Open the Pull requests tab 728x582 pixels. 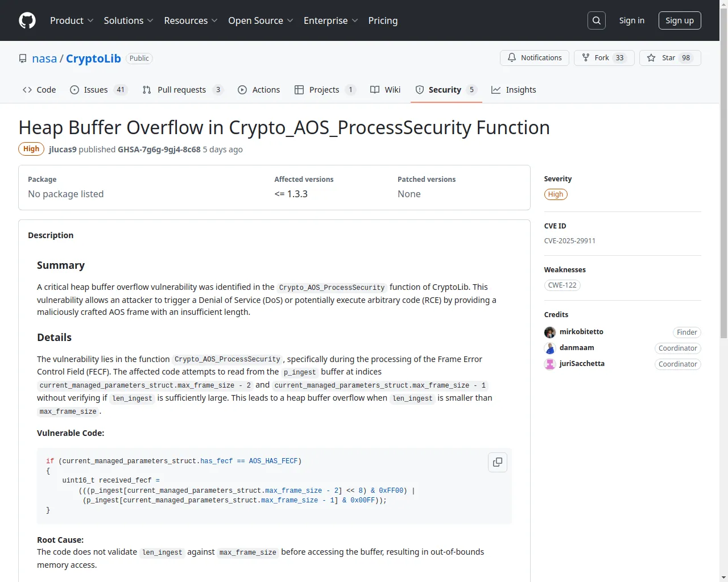[x=183, y=90]
